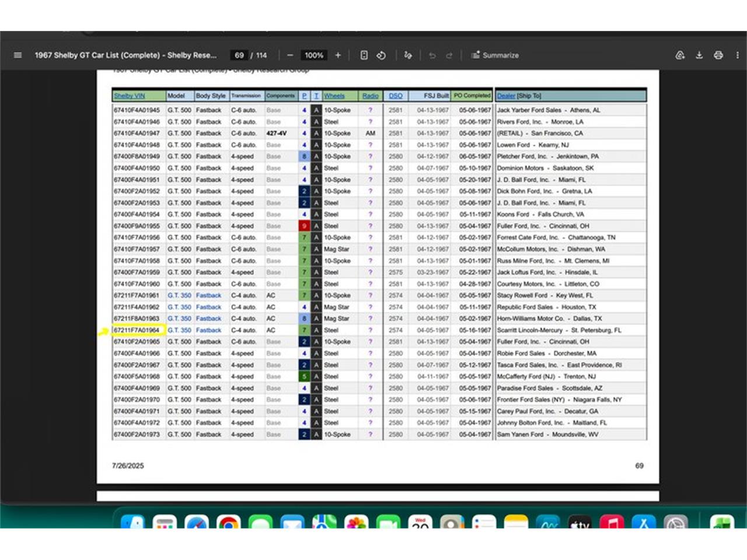Image resolution: width=747 pixels, height=560 pixels.
Task: Open the PDF sidebar hamburger menu
Action: point(18,55)
